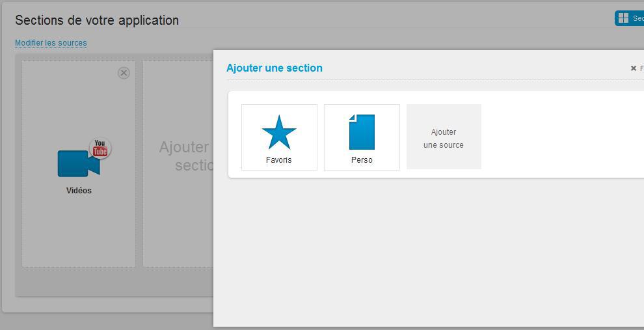644x330 pixels.
Task: Click the Sections de votre application heading
Action: tap(97, 20)
